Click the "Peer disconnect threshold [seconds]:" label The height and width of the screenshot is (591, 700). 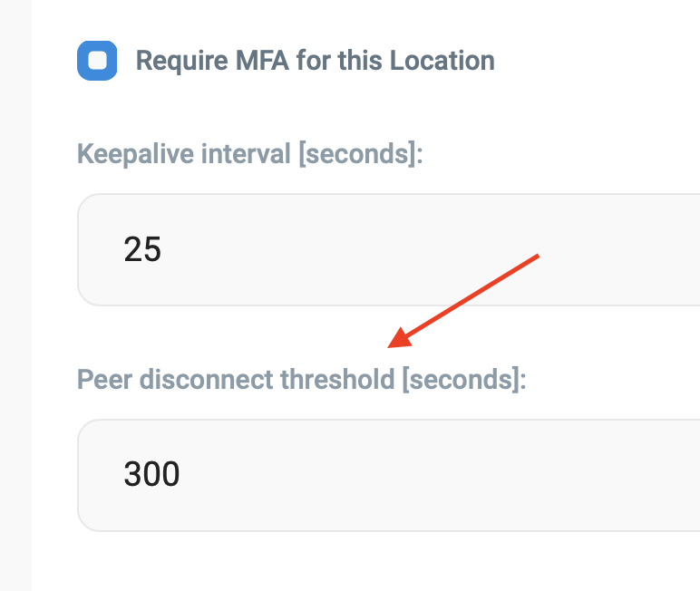[301, 378]
